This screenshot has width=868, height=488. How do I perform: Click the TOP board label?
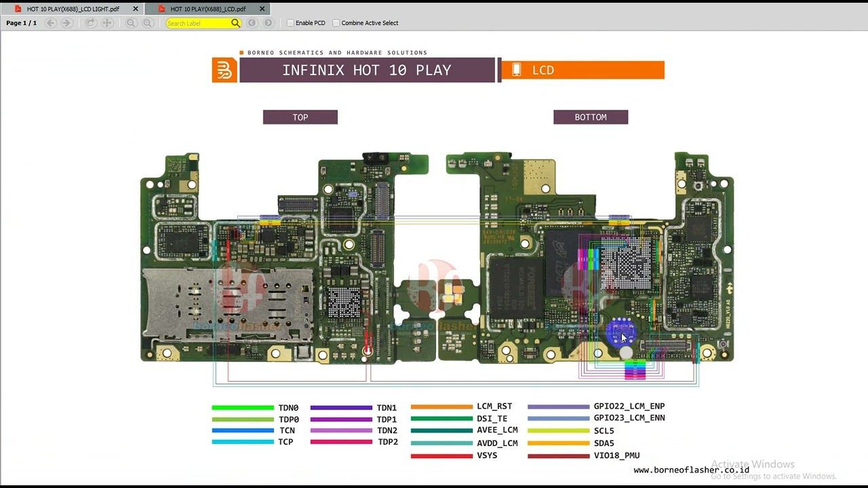click(x=300, y=117)
